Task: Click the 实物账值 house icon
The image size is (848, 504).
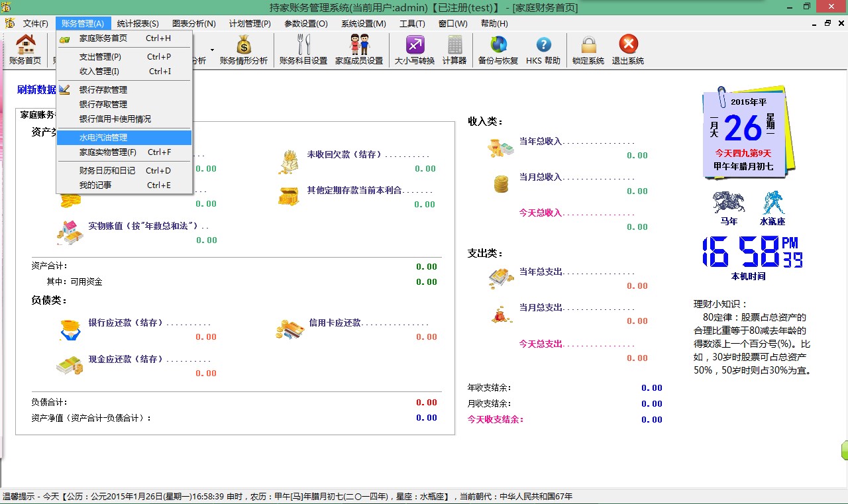Action: [x=70, y=232]
